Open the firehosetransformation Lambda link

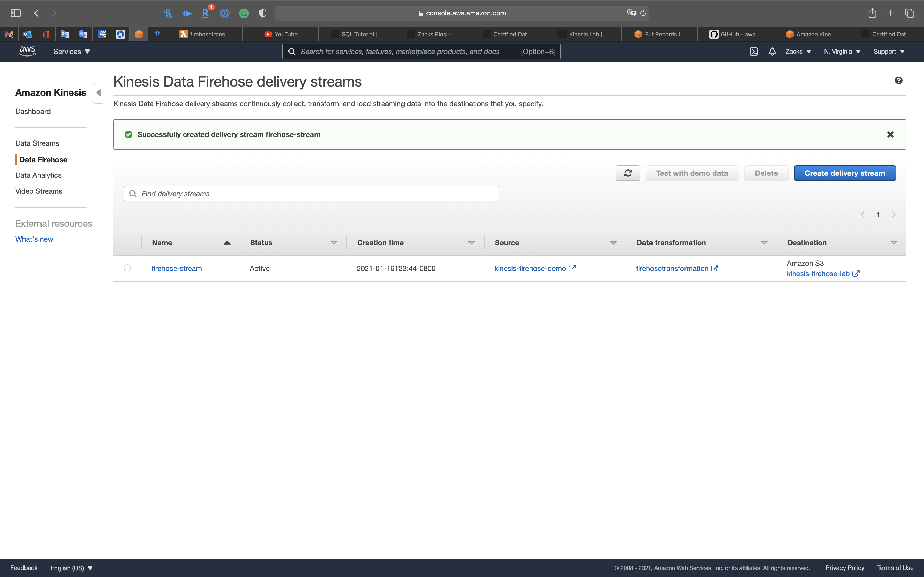pyautogui.click(x=672, y=268)
